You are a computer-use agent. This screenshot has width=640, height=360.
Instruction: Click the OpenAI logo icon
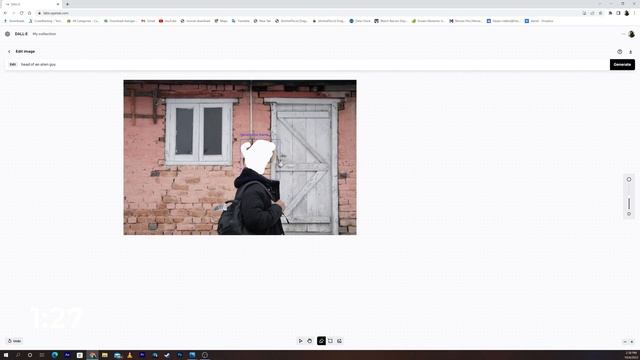click(x=7, y=34)
